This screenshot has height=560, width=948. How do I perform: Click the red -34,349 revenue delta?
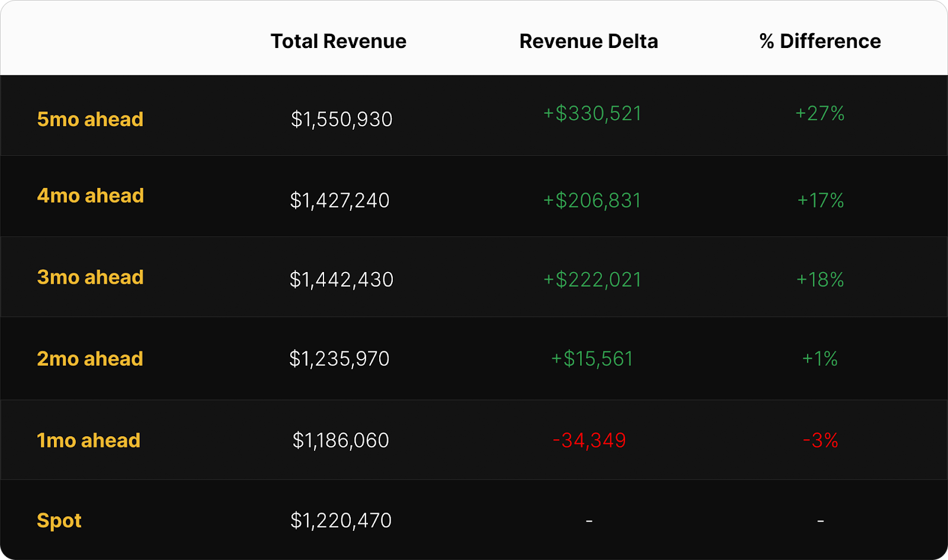(589, 441)
